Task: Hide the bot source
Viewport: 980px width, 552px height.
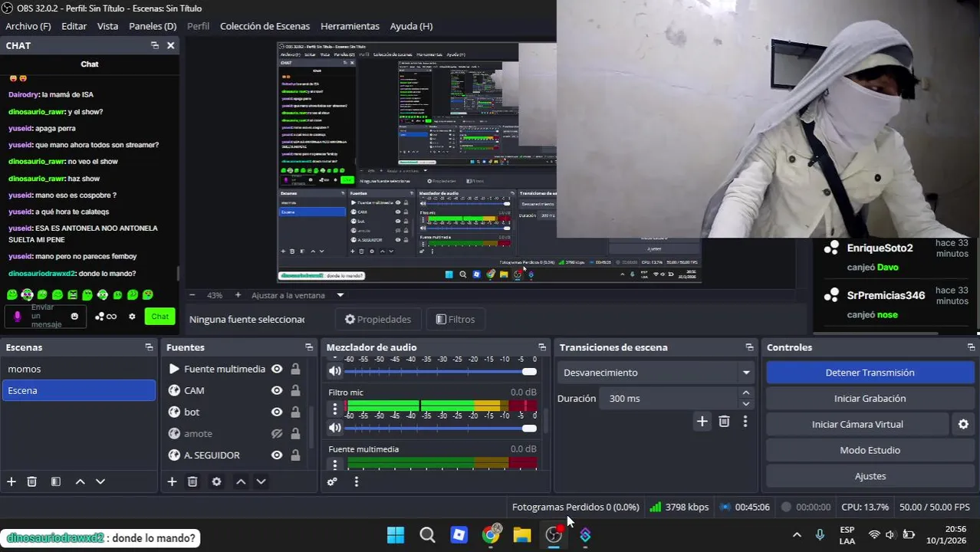Action: pyautogui.click(x=277, y=412)
